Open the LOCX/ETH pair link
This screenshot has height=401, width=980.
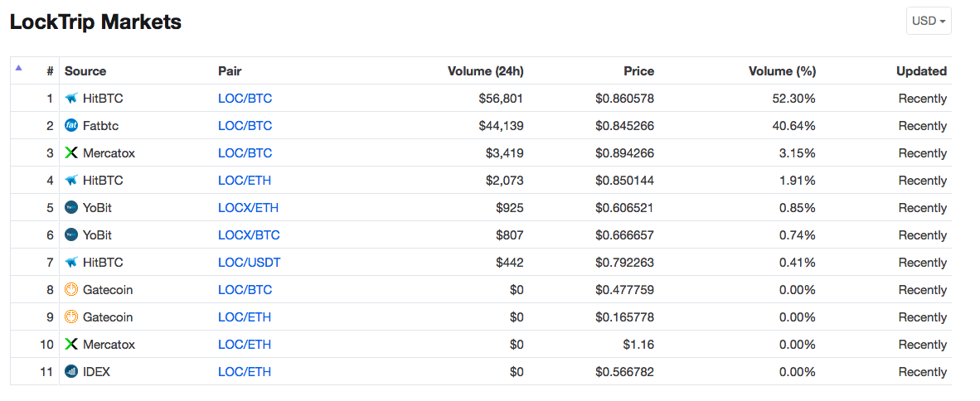pyautogui.click(x=248, y=208)
